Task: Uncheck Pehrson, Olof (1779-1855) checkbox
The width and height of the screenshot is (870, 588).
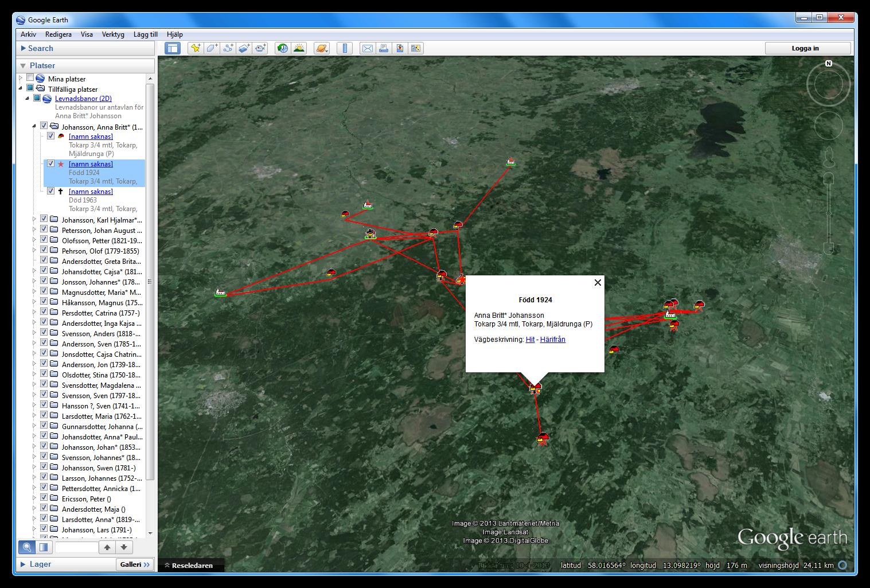Action: pos(44,250)
